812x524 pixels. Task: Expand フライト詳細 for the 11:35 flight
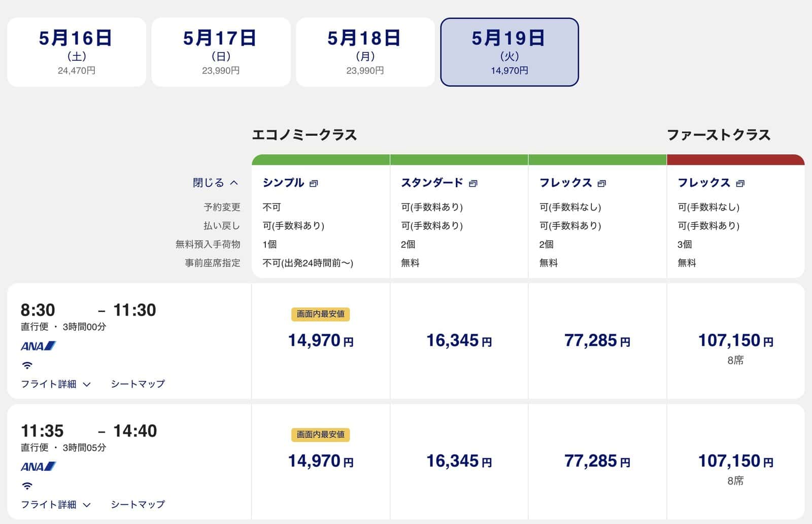(55, 505)
